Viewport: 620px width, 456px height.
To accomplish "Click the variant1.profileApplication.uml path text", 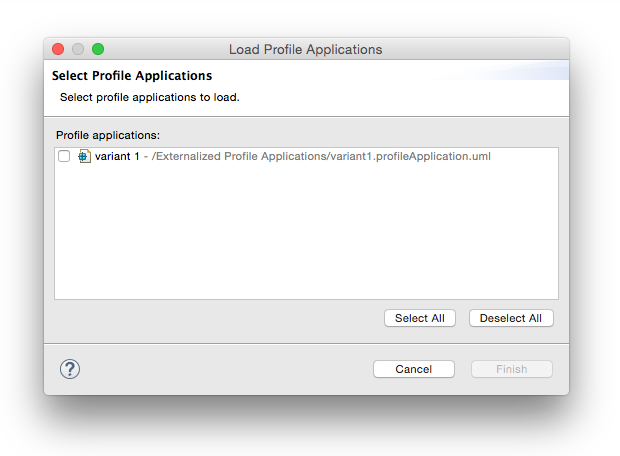I will [x=321, y=156].
